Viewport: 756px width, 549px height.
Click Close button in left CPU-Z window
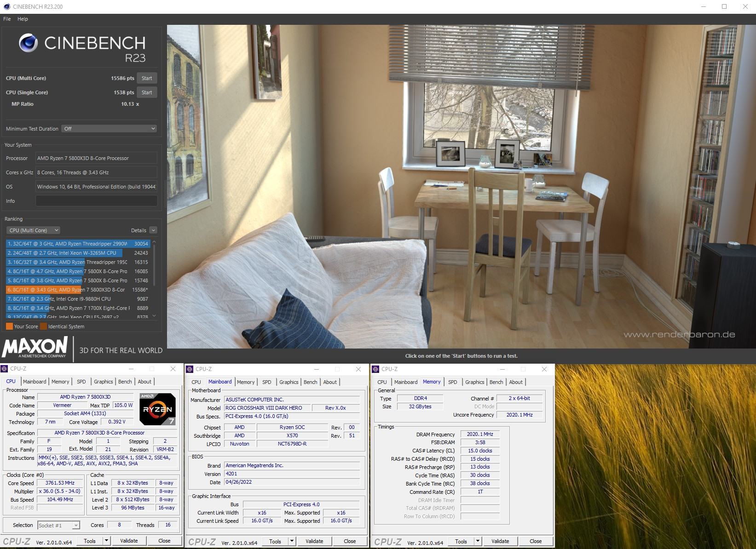(164, 541)
